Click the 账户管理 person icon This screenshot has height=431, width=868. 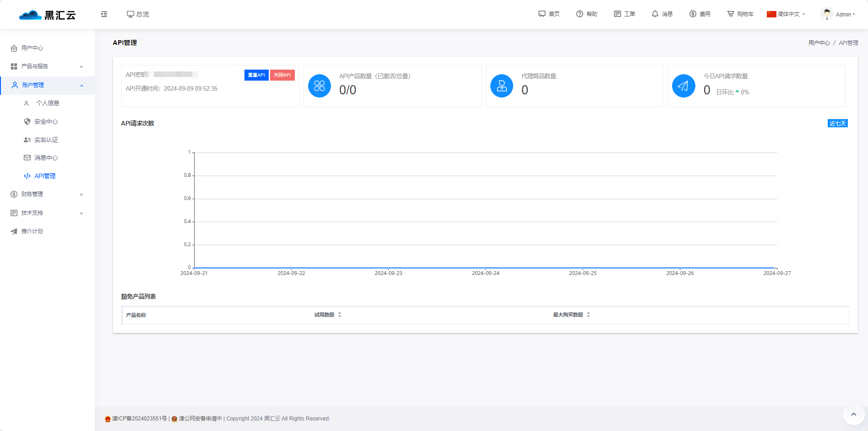[x=15, y=85]
